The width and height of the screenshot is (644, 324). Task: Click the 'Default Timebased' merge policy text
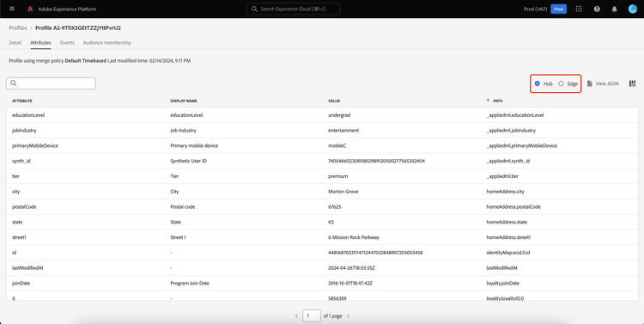point(85,61)
